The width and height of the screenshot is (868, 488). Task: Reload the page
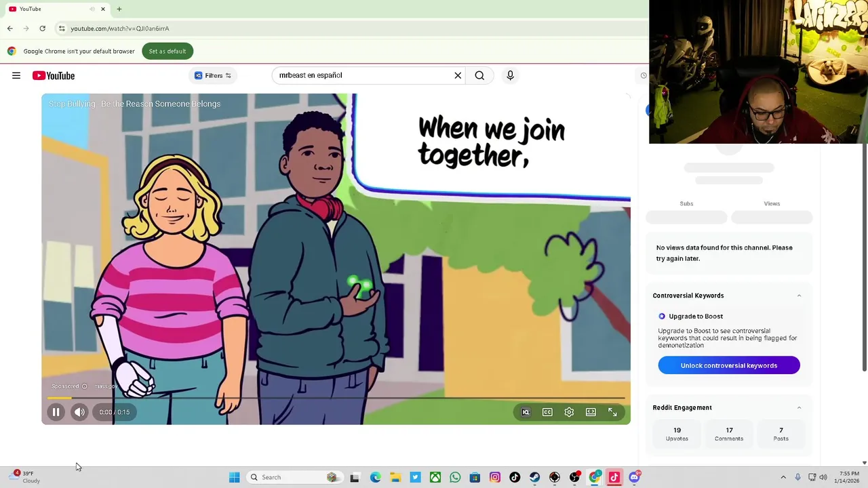(x=42, y=28)
